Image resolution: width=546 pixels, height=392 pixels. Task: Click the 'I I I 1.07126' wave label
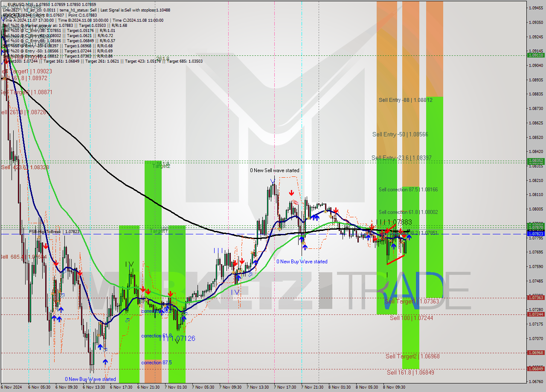click(177, 338)
